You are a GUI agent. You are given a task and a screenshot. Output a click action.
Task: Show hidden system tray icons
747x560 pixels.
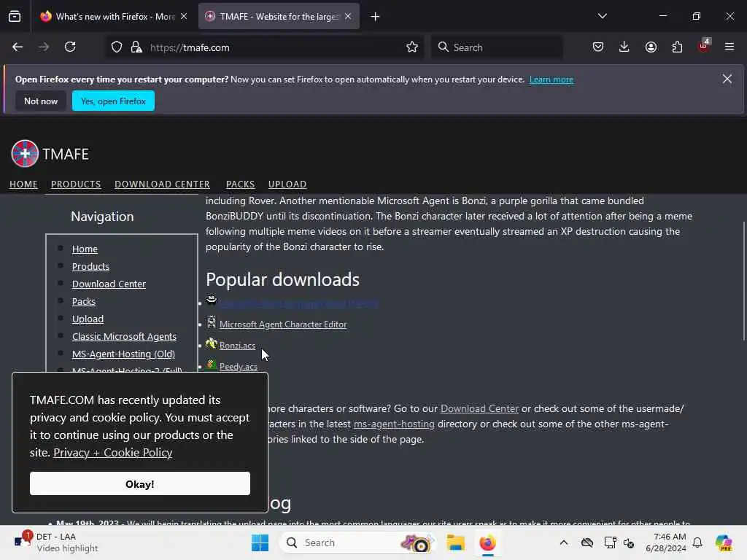click(x=564, y=542)
